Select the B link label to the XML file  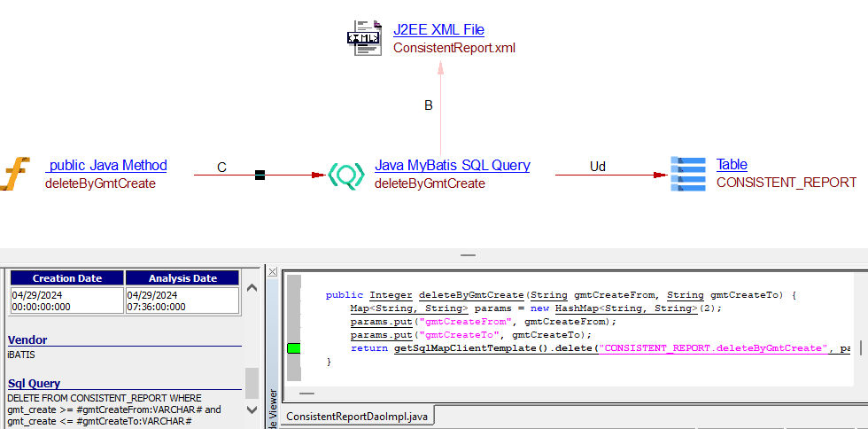tap(429, 105)
